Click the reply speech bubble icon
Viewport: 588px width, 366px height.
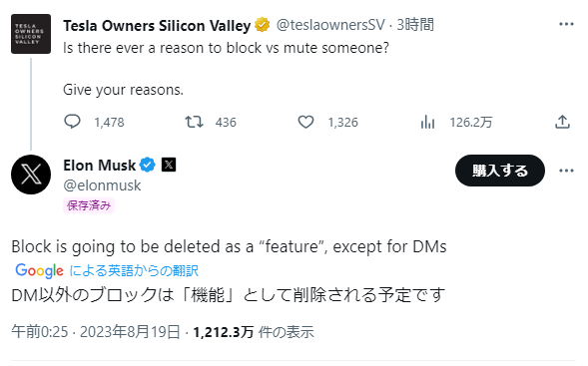[72, 122]
